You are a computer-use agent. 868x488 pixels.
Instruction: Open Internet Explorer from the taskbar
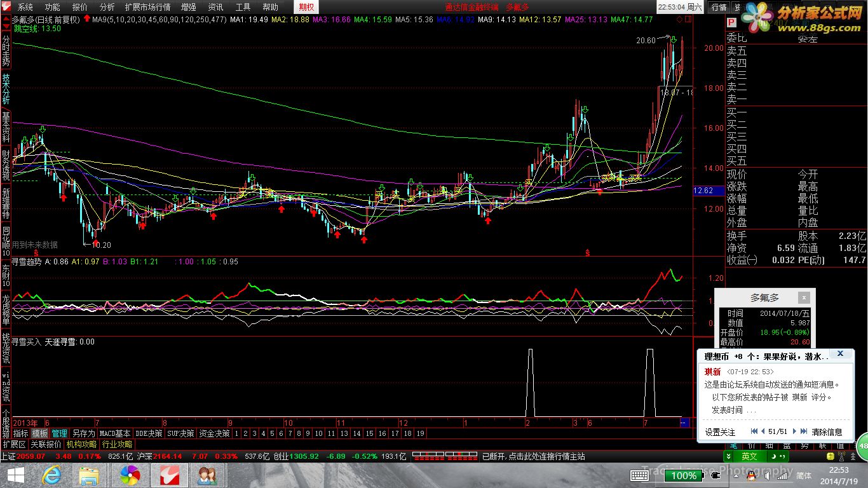click(51, 475)
